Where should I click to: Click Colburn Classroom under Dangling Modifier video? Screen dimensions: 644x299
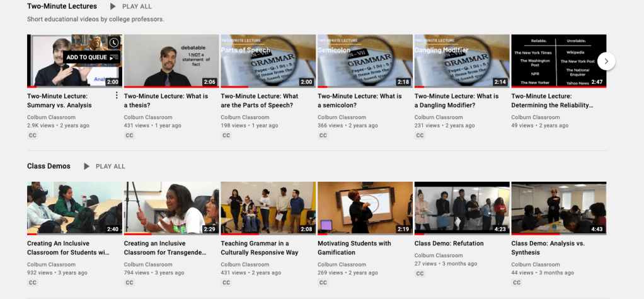[x=438, y=117]
